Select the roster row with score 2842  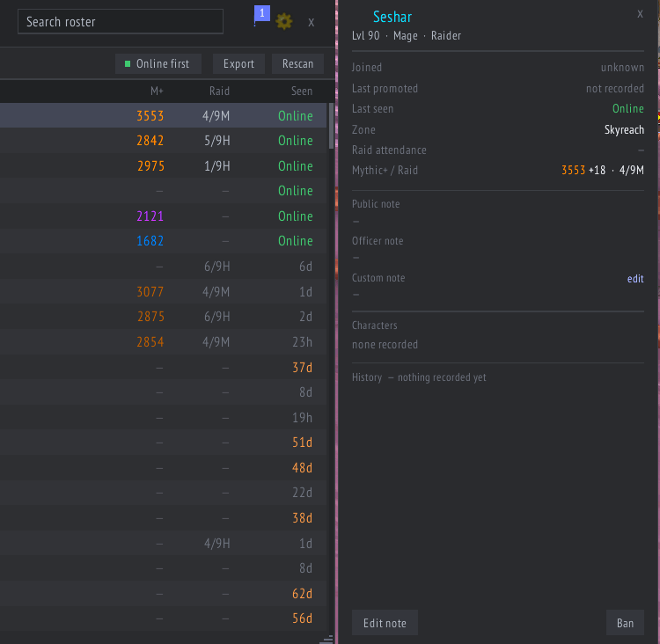point(164,141)
